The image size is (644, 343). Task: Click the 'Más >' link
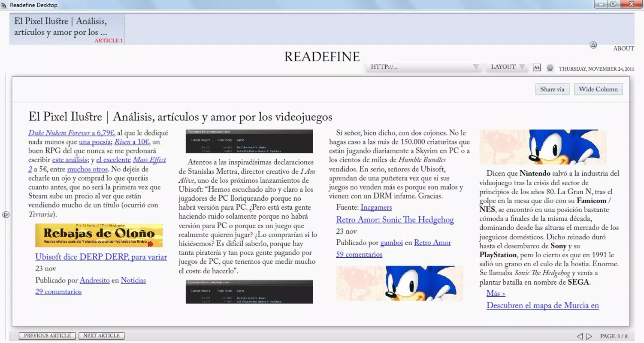496,293
